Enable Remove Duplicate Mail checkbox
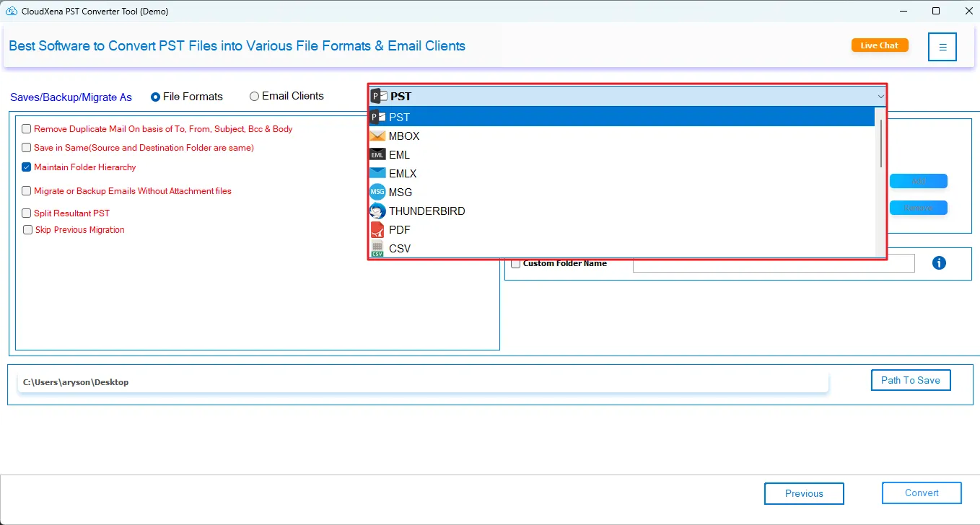 click(x=27, y=129)
